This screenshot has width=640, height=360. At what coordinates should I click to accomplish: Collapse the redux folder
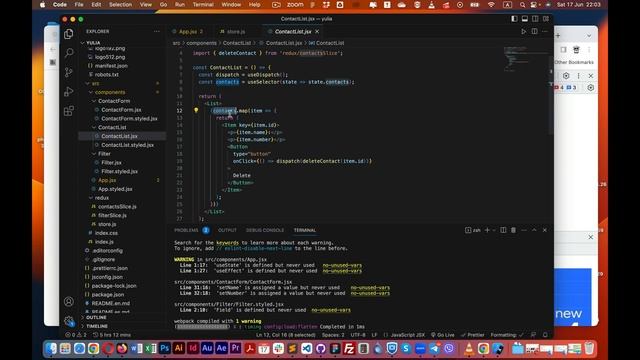(x=90, y=198)
